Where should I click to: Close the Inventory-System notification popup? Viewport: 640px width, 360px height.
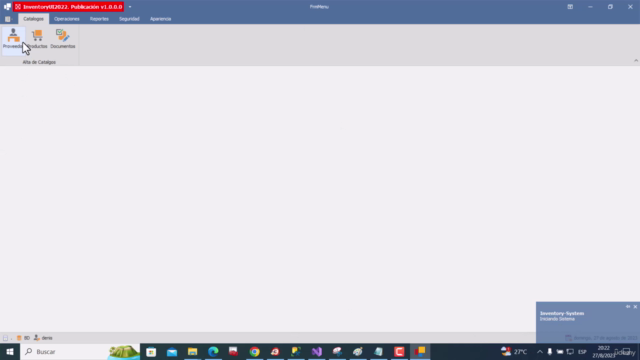pyautogui.click(x=635, y=307)
